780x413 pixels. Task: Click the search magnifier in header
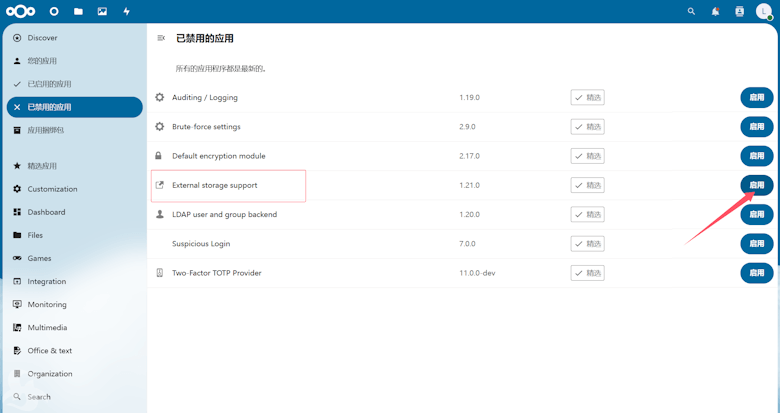pos(691,12)
